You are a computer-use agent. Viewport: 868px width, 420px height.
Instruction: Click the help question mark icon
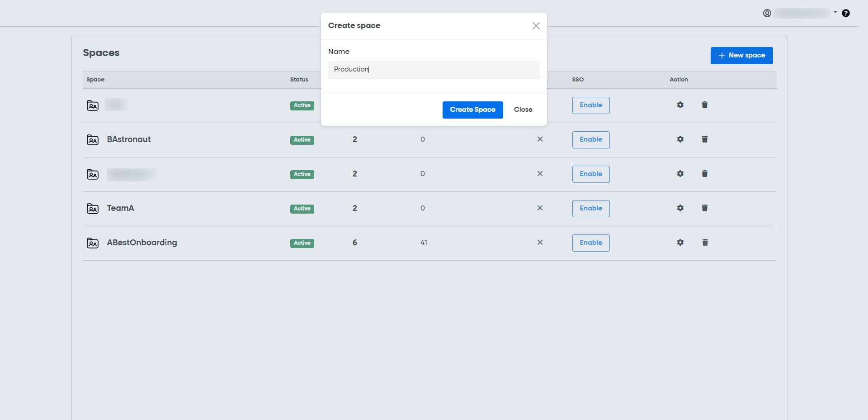point(846,13)
